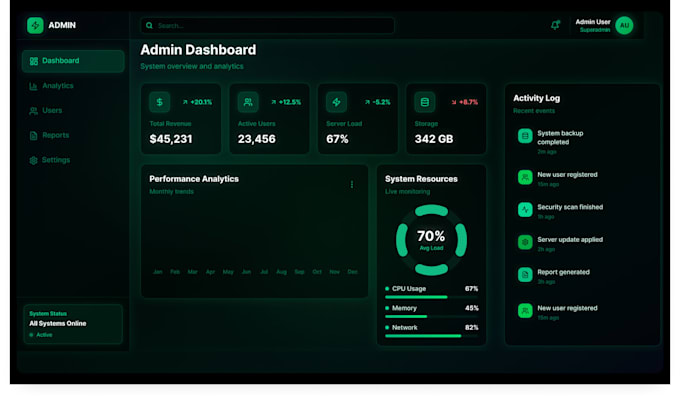Click the Jan label on chart axis
680x401 pixels.
158,272
